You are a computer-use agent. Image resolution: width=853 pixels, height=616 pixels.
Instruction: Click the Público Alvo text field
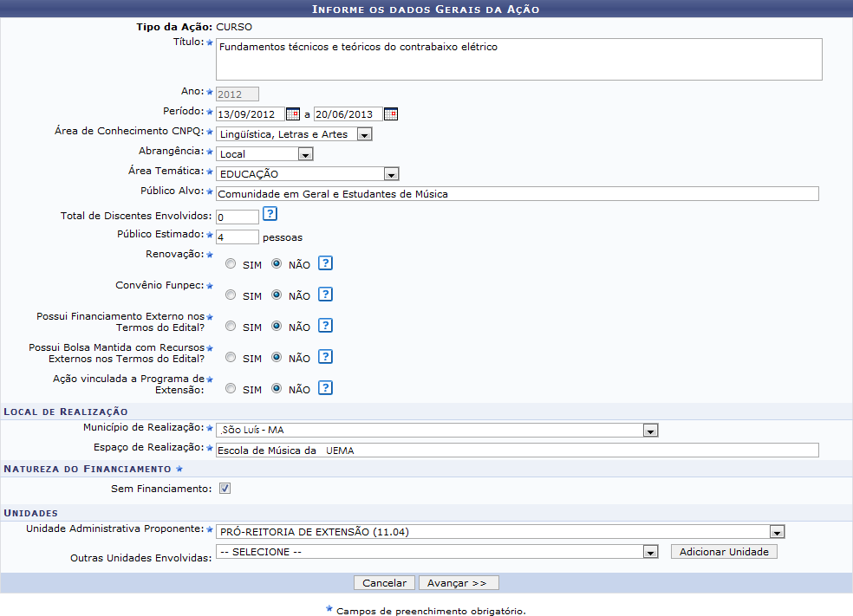[517, 194]
